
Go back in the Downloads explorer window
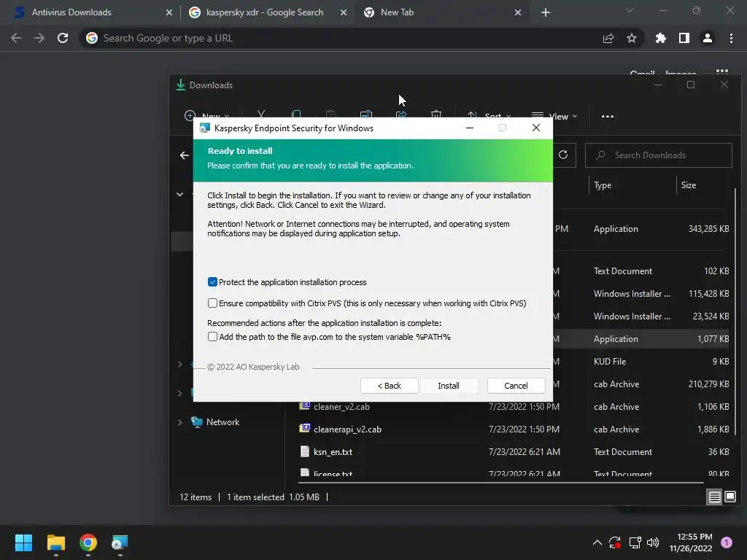pyautogui.click(x=185, y=155)
